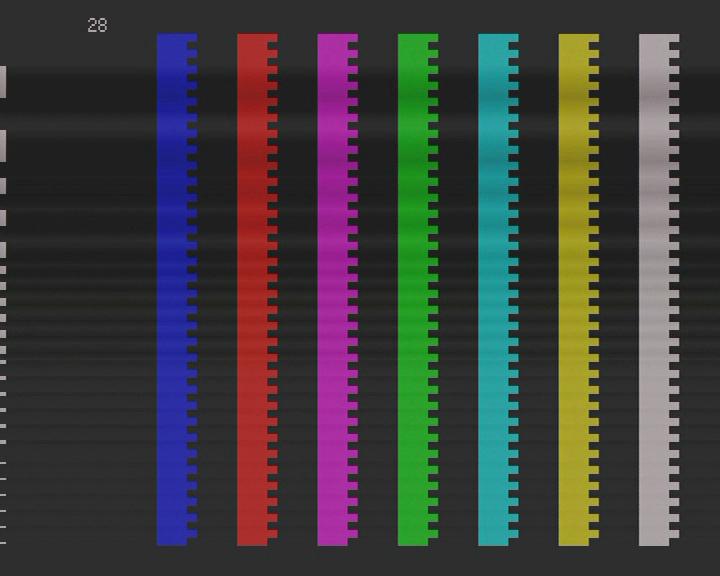Image resolution: width=720 pixels, height=576 pixels.
Task: Click the top end of the green bar
Action: tap(414, 40)
